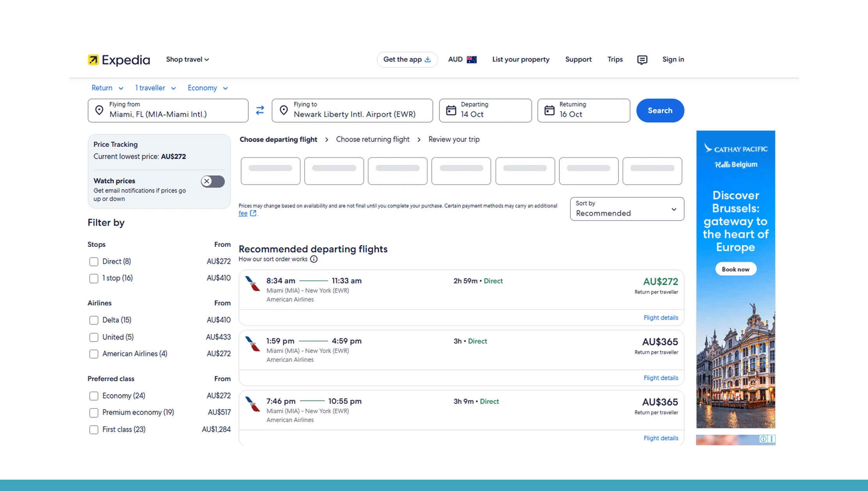
Task: Click the Departing date calendar icon
Action: (x=452, y=110)
